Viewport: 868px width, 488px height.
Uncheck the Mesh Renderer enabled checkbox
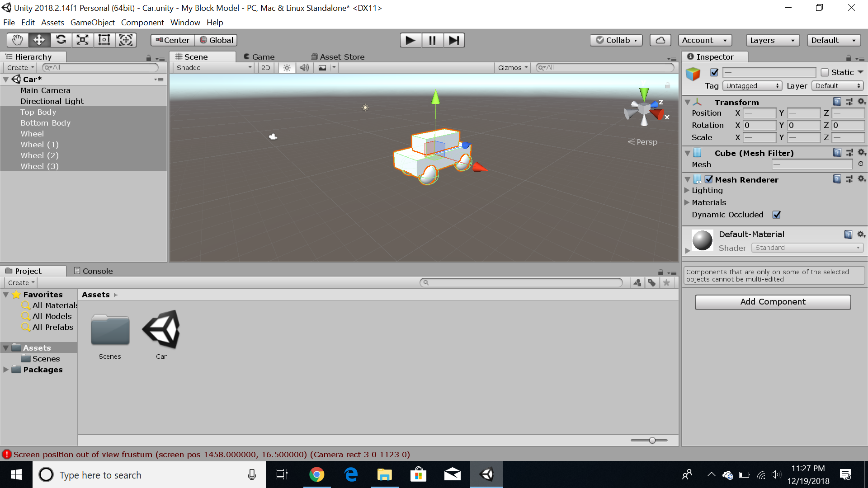[709, 179]
